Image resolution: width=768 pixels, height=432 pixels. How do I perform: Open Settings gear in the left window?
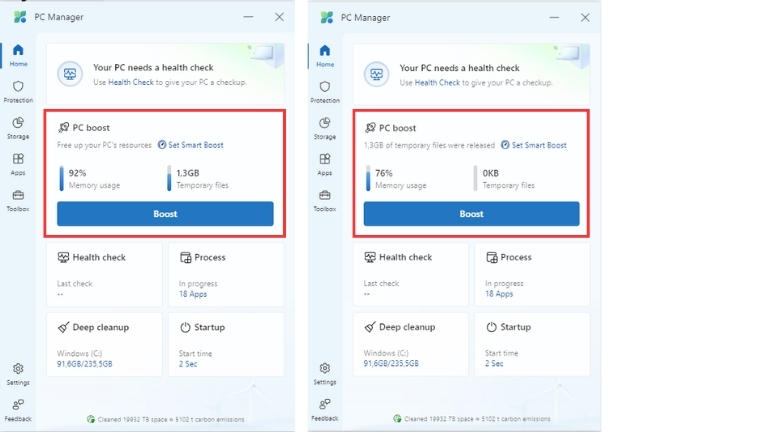click(x=18, y=372)
